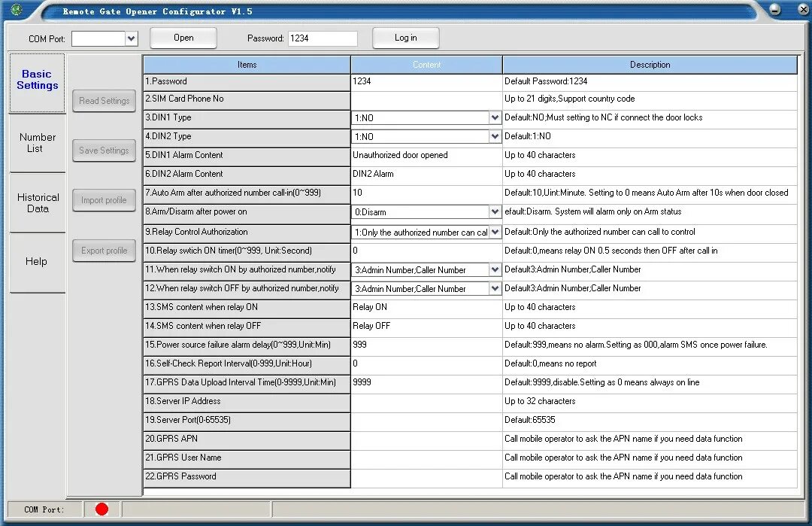This screenshot has height=526, width=812.
Task: Open relay switch OFF notify dropdown
Action: [495, 288]
